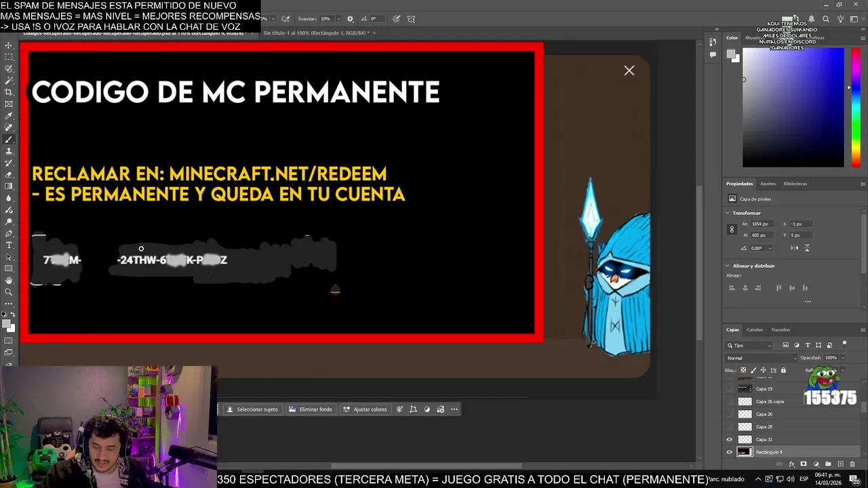The width and height of the screenshot is (868, 488).
Task: Select the Gradient tool
Action: pos(9,186)
